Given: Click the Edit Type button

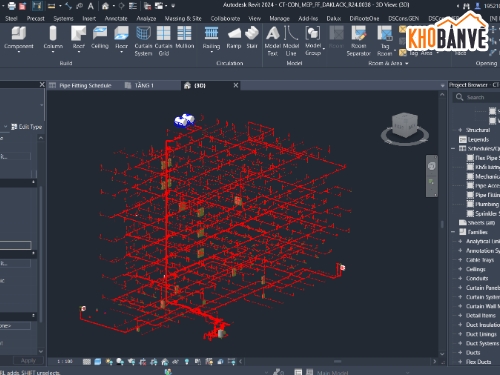Looking at the screenshot, I should [27, 127].
